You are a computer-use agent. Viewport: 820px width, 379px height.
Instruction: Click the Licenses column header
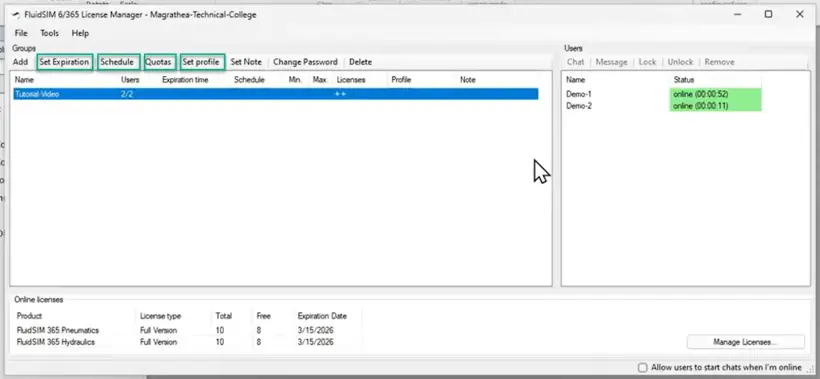point(351,80)
